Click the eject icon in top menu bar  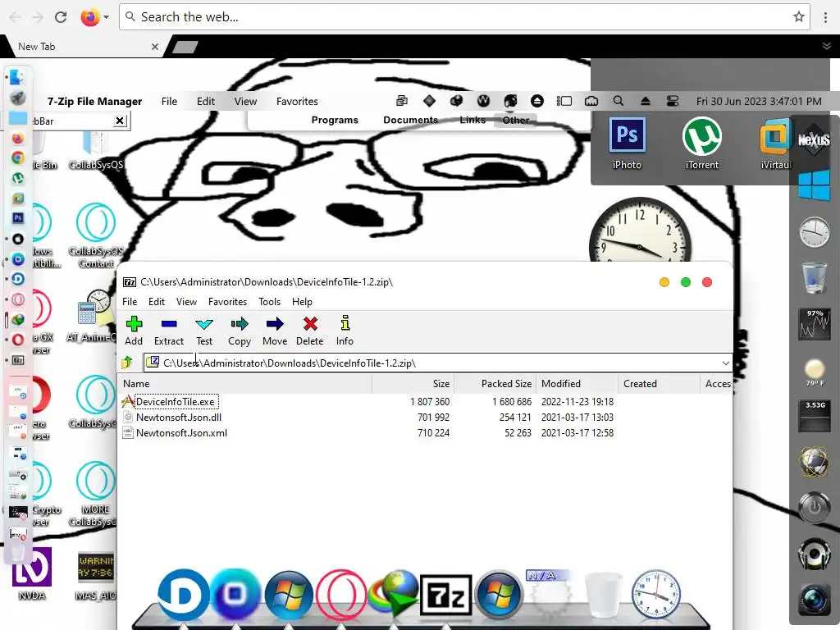645,101
